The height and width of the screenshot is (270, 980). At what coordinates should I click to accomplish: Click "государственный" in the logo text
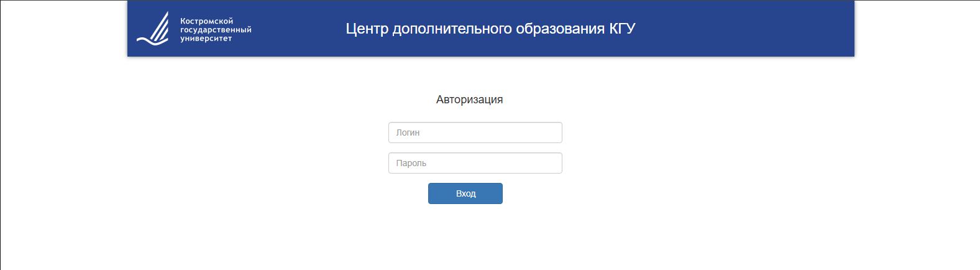[x=216, y=30]
